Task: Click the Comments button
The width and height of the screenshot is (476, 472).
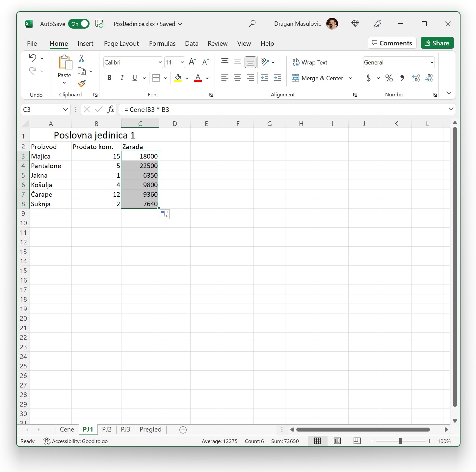Action: [392, 43]
